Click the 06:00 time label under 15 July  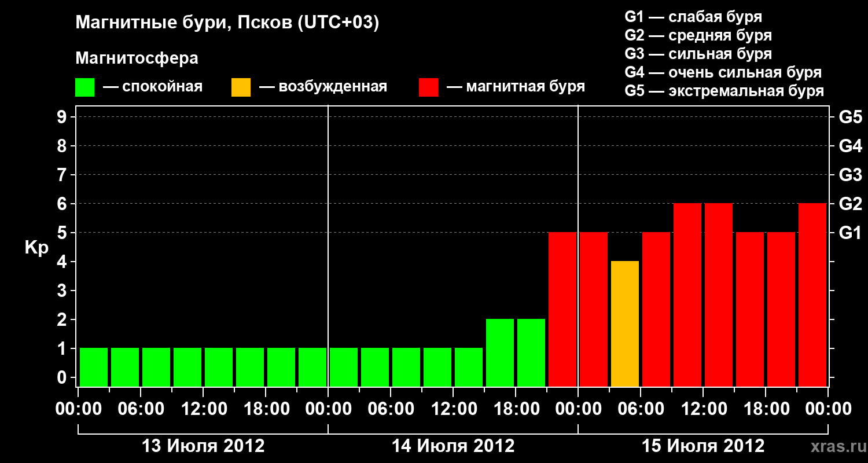[x=641, y=409]
